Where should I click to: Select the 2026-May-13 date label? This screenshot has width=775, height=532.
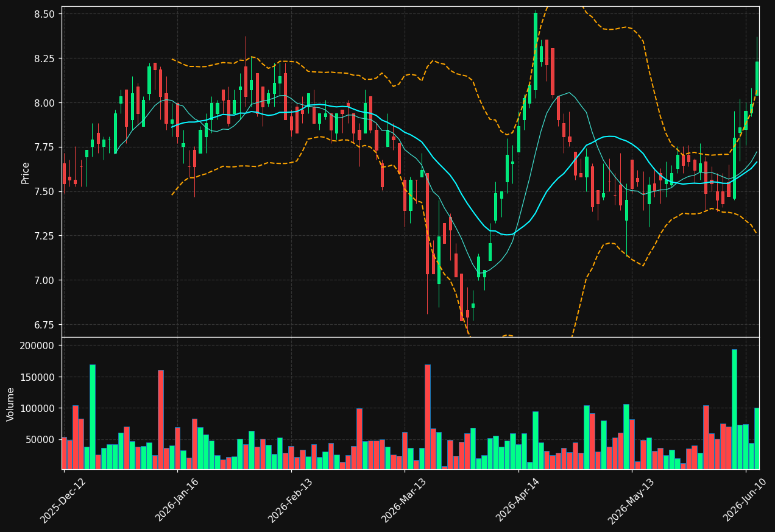631,501
